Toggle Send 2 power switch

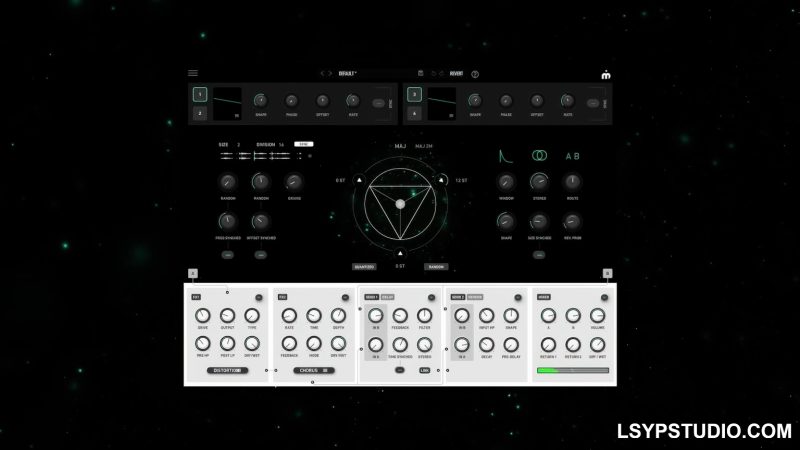click(x=518, y=297)
